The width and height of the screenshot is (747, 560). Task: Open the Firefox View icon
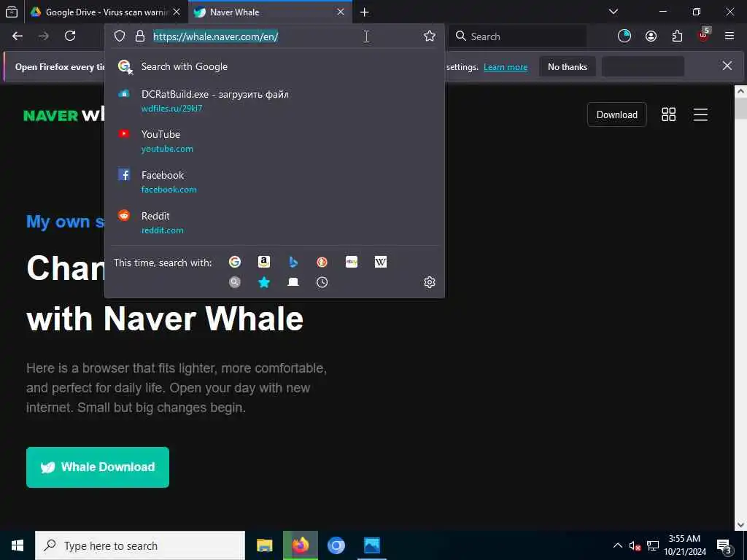pos(12,12)
